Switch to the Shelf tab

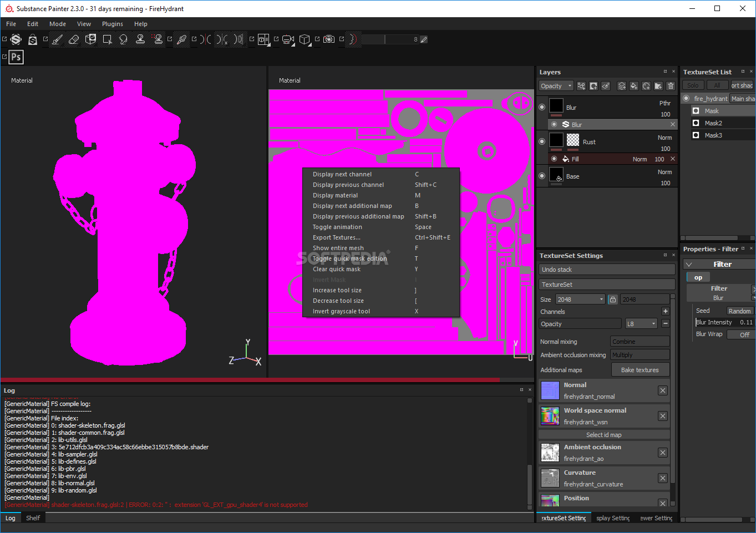33,518
